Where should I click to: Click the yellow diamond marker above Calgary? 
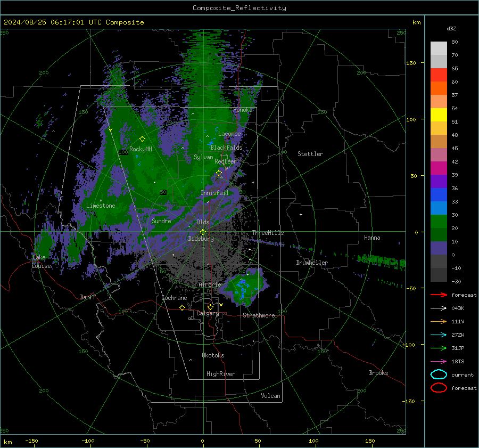(210, 307)
